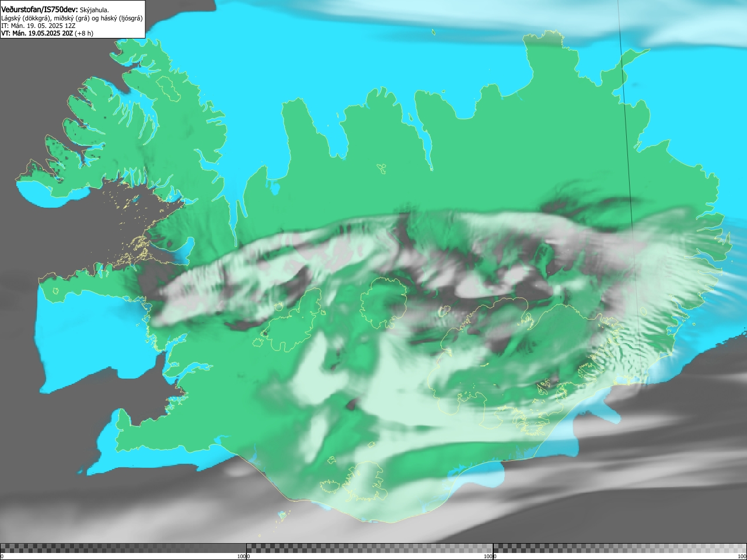Click the 'IT: Mán. 19. 05. 2025 12Z' line
Screen dimensions: 747x560
click(x=39, y=26)
